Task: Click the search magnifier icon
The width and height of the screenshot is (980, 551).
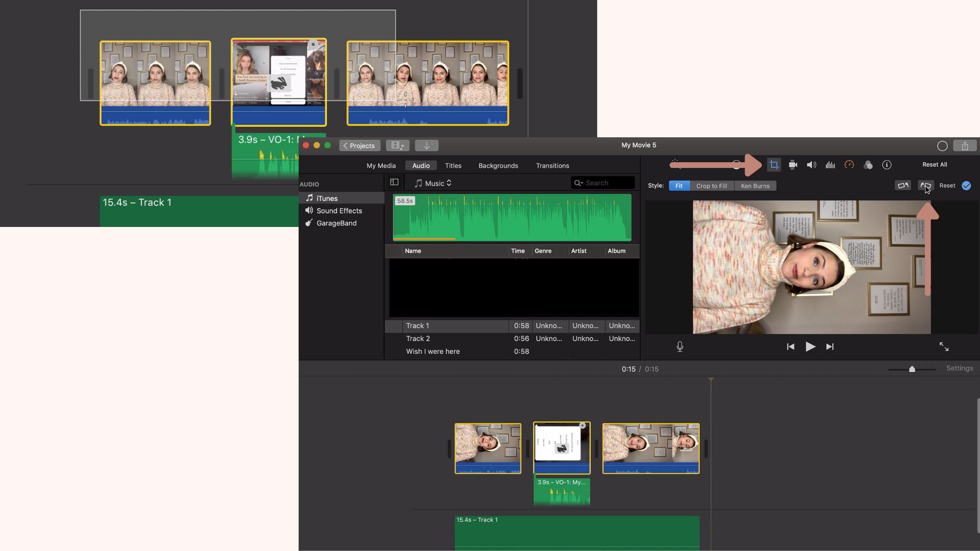Action: click(578, 183)
